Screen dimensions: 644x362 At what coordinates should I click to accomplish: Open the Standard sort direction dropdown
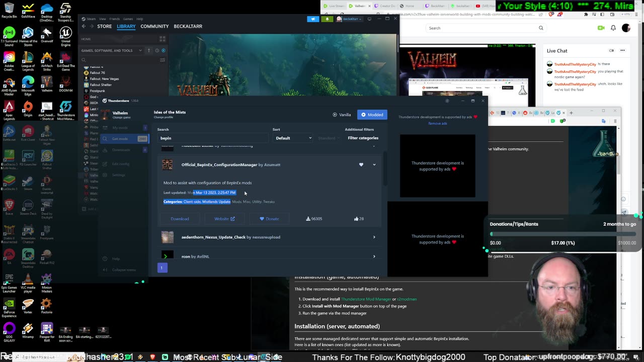329,138
